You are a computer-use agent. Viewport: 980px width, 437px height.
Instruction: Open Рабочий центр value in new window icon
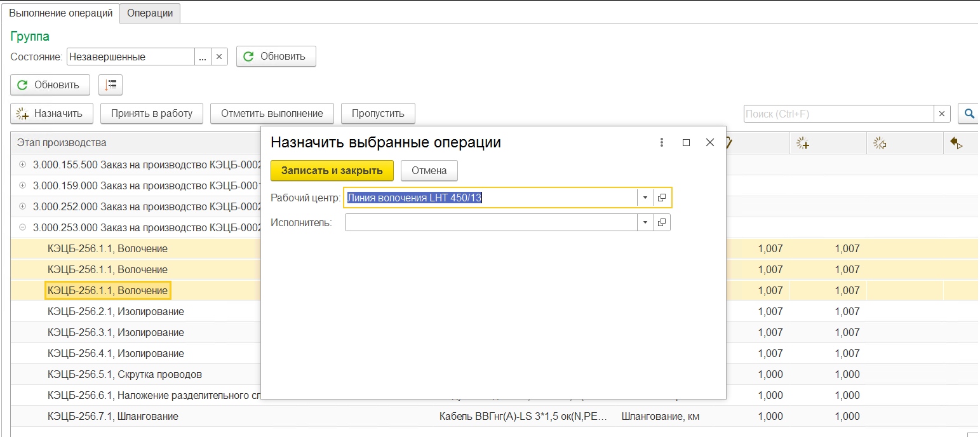click(x=662, y=198)
